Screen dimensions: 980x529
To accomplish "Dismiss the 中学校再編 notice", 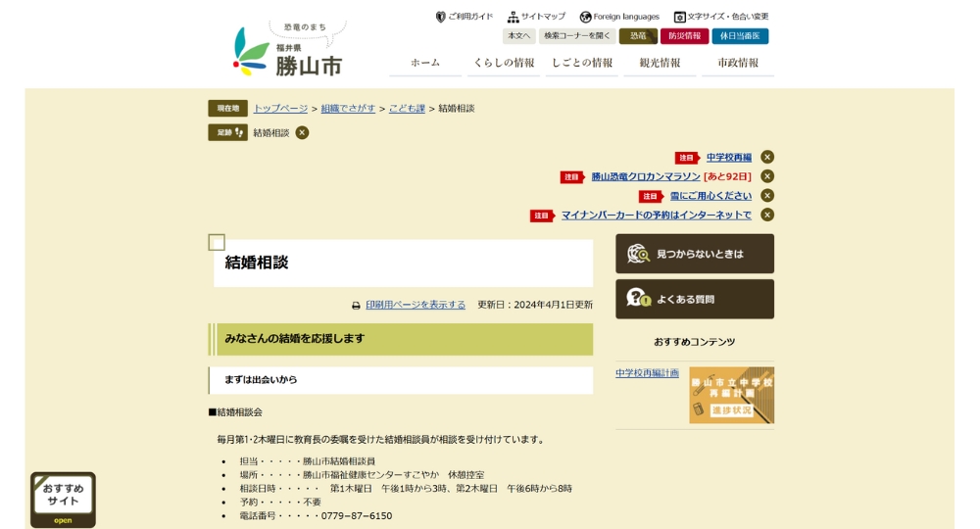I will coord(767,157).
